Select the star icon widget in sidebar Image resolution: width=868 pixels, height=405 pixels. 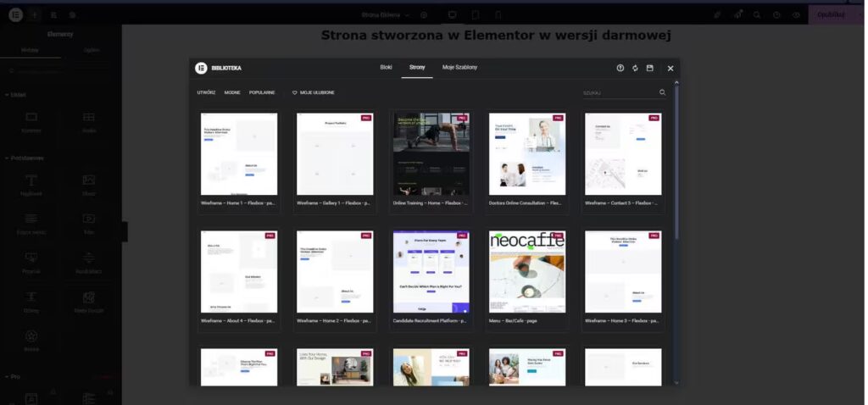click(x=31, y=341)
